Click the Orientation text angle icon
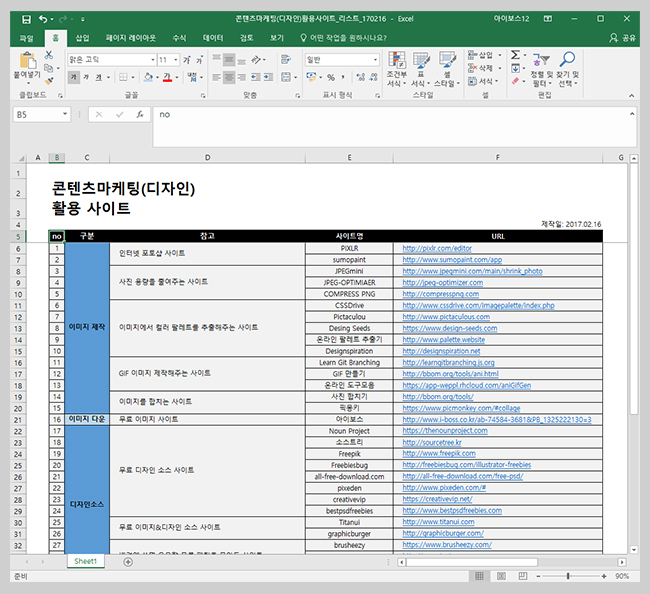This screenshot has height=594, width=650. 256,60
